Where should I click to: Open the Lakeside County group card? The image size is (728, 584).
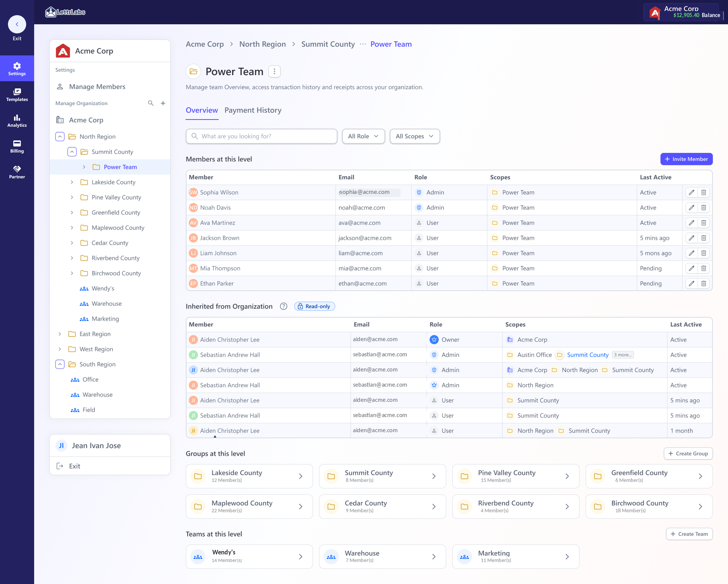click(x=249, y=476)
